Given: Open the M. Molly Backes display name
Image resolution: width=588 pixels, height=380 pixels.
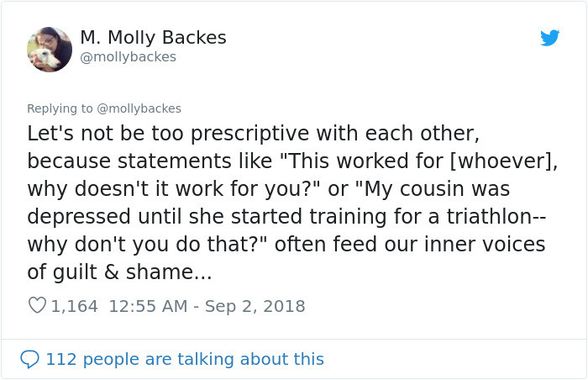Looking at the screenshot, I should tap(153, 38).
